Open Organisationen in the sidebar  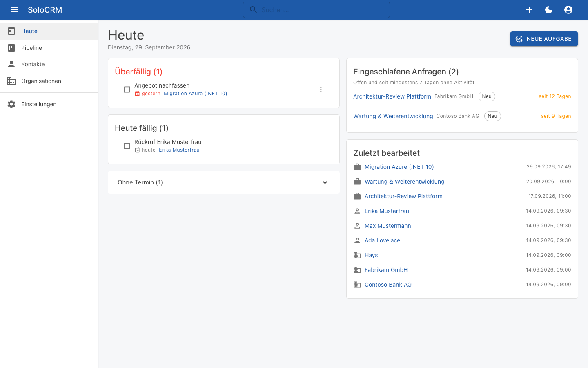pos(49,81)
